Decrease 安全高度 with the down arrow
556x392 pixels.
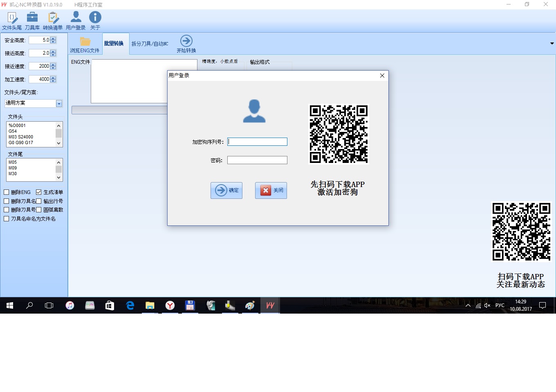pos(53,42)
